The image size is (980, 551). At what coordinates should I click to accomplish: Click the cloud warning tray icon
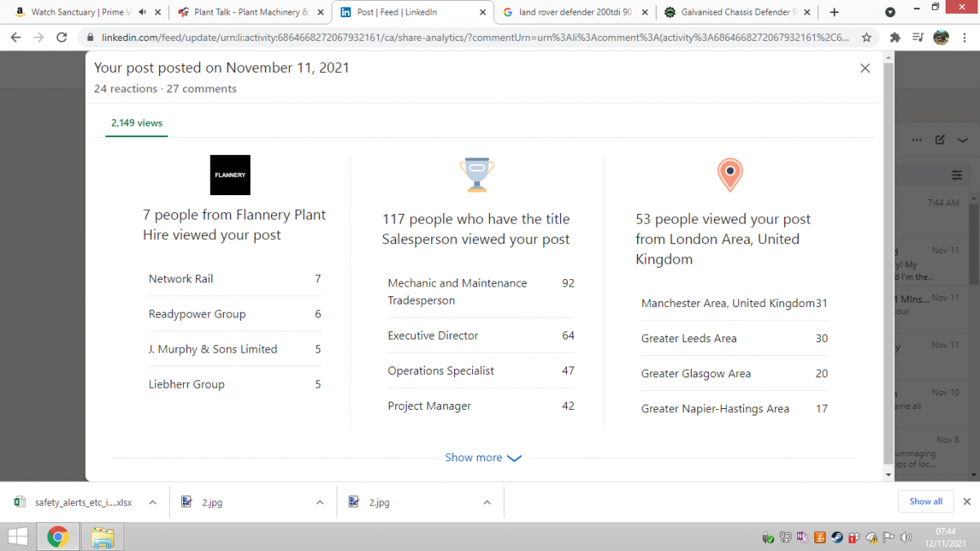coord(871,537)
